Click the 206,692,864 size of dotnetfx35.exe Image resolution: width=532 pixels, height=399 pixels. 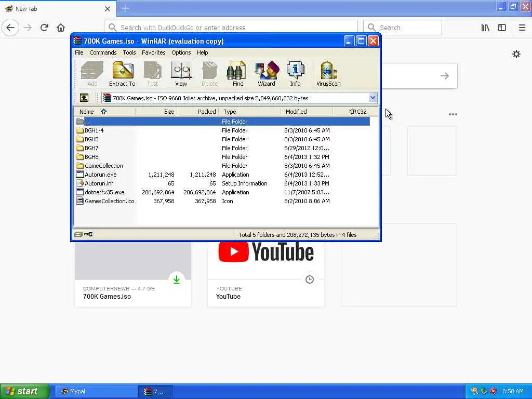click(x=158, y=192)
